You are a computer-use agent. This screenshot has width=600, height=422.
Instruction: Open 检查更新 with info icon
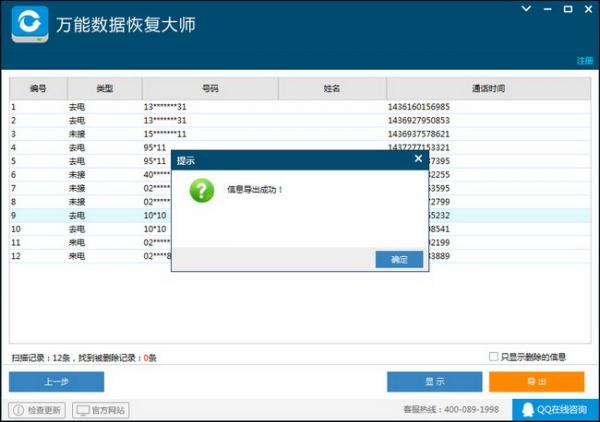tap(37, 410)
